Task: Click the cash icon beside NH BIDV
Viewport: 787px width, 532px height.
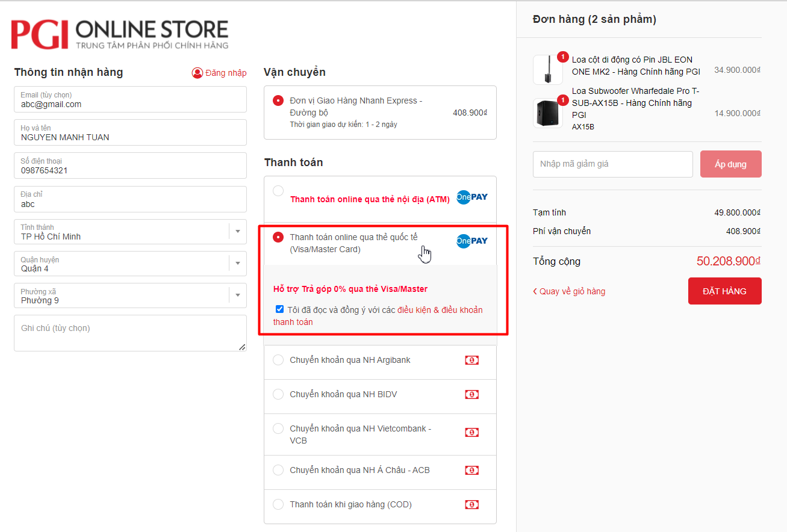Action: [x=472, y=394]
